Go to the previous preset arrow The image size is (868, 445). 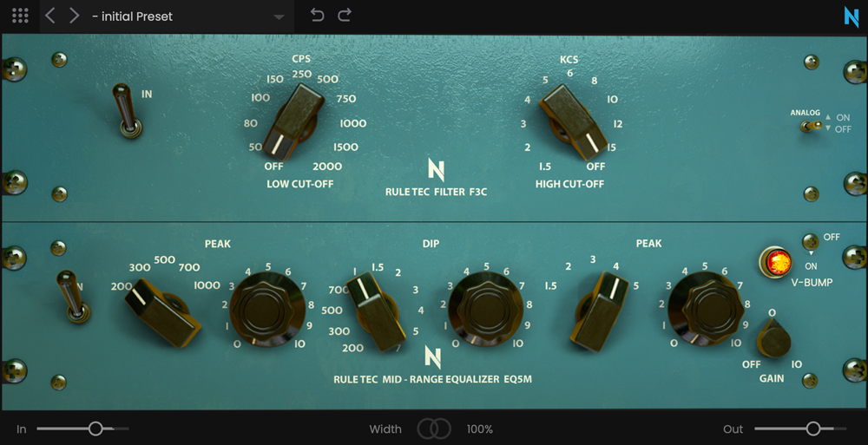tap(49, 16)
